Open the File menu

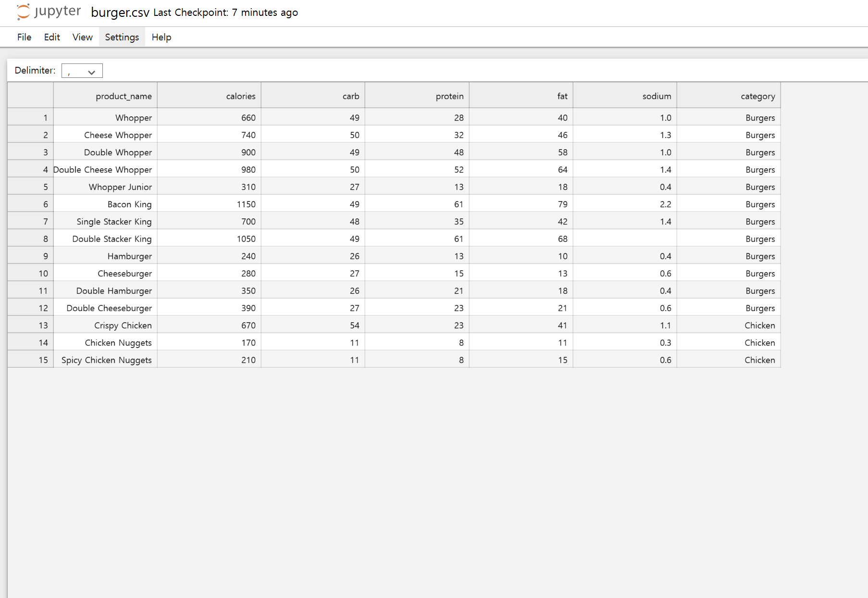(x=24, y=37)
